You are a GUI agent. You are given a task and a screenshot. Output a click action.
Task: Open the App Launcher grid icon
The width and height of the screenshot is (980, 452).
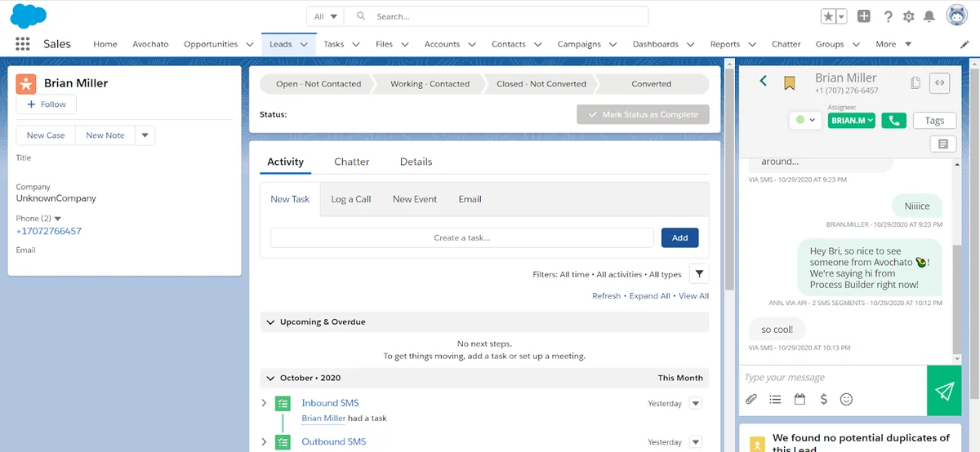(22, 44)
